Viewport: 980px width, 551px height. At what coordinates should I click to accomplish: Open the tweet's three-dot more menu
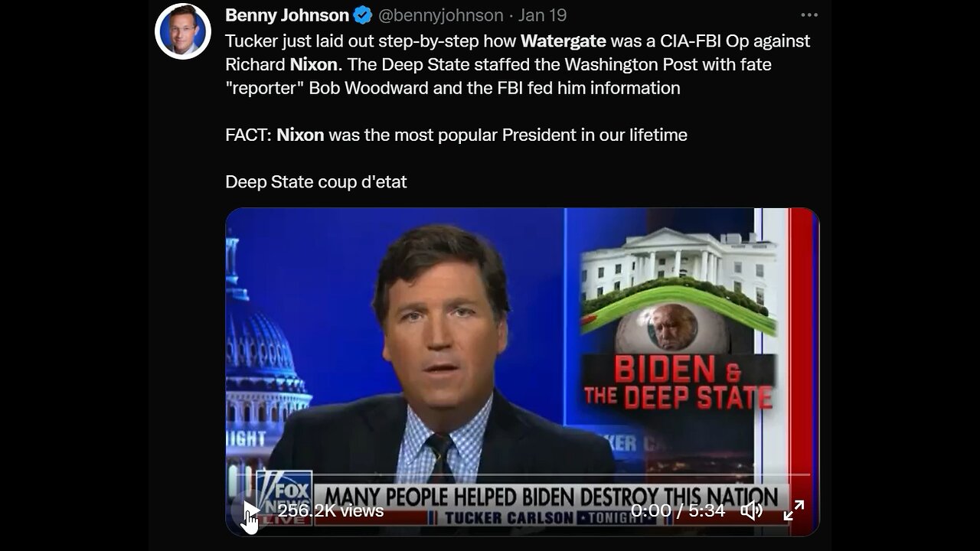pos(809,15)
